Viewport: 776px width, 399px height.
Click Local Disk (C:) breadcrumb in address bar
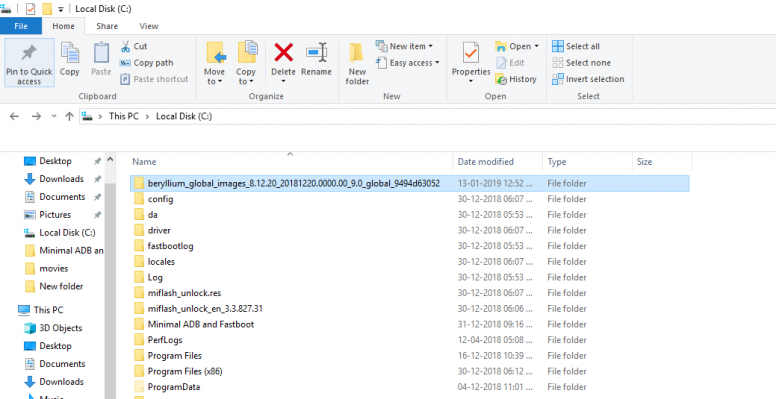(184, 116)
